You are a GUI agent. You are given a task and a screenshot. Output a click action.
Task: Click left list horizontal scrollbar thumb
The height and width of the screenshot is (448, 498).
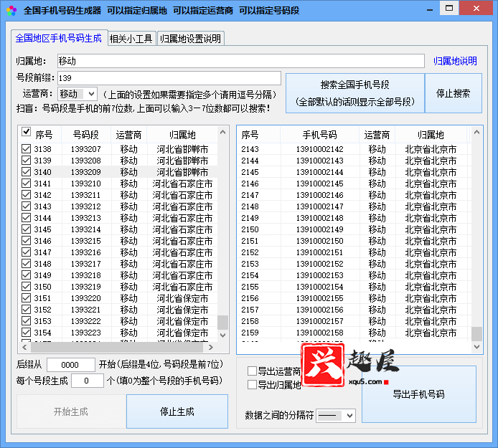tap(117, 348)
